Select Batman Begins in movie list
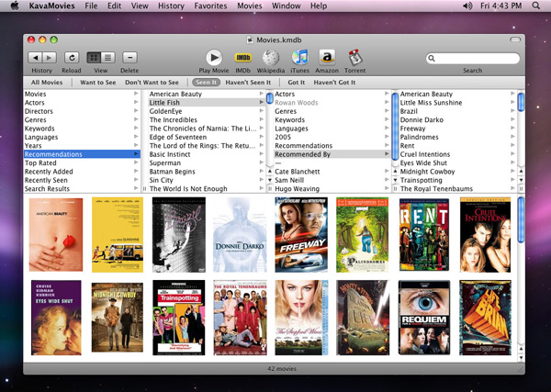The image size is (551, 392). coord(207,172)
